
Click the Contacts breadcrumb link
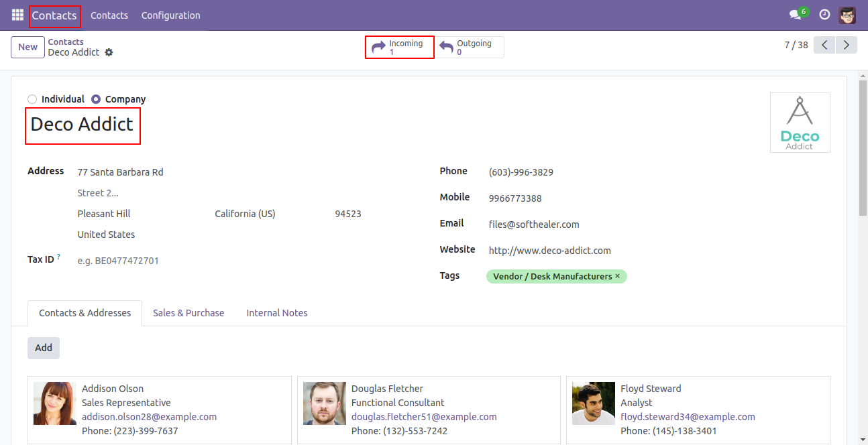pyautogui.click(x=66, y=42)
